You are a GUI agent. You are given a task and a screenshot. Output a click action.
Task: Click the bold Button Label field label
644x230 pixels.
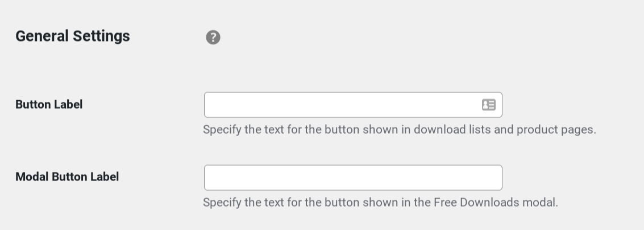coord(49,105)
